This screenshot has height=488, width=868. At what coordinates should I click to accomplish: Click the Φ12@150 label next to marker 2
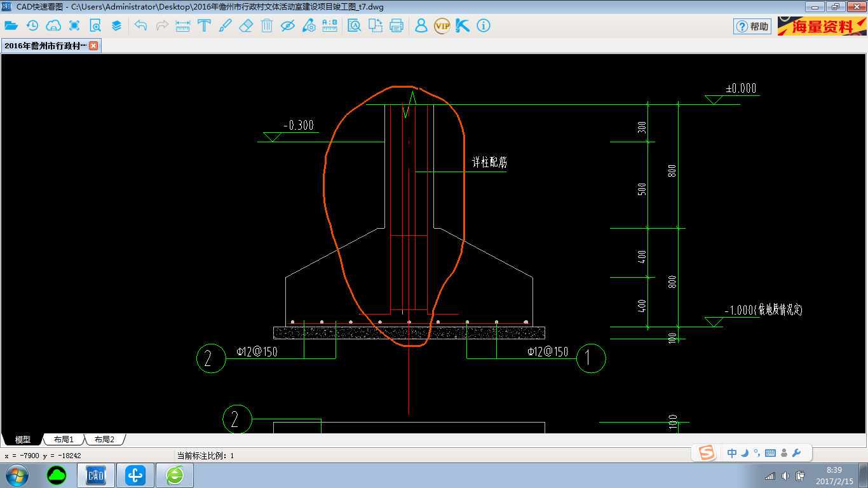coord(256,351)
